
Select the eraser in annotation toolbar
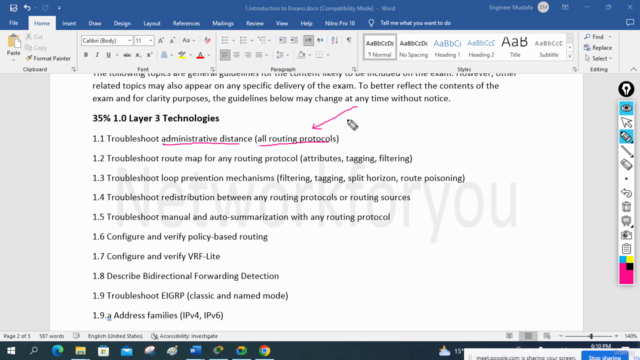pyautogui.click(x=626, y=164)
